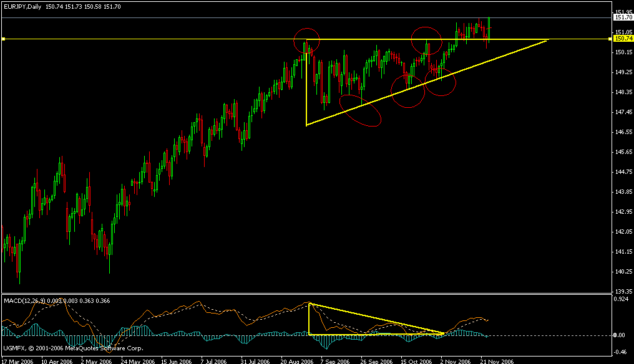Click the 15 Oct 2006 date label
Viewport: 634px width, 364px height.
click(x=416, y=361)
